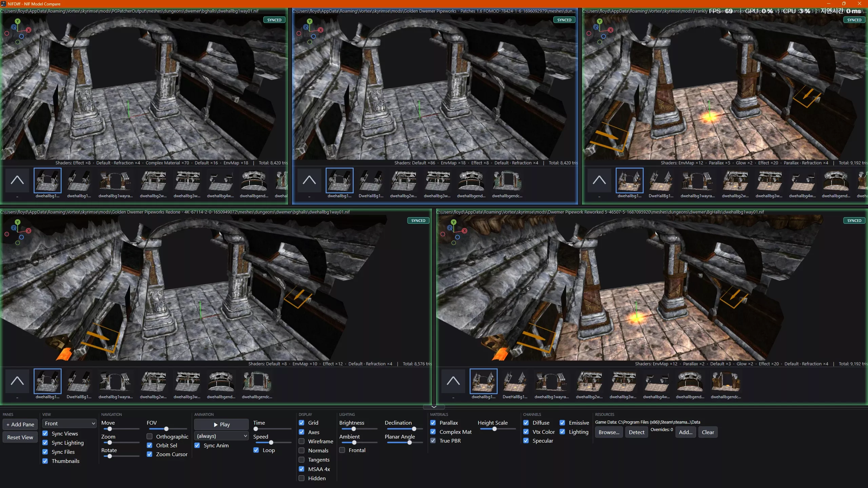Screen dimensions: 868x488
Task: Toggle the SYNCED badge in the PGPatcherOutput pane
Action: click(x=274, y=20)
